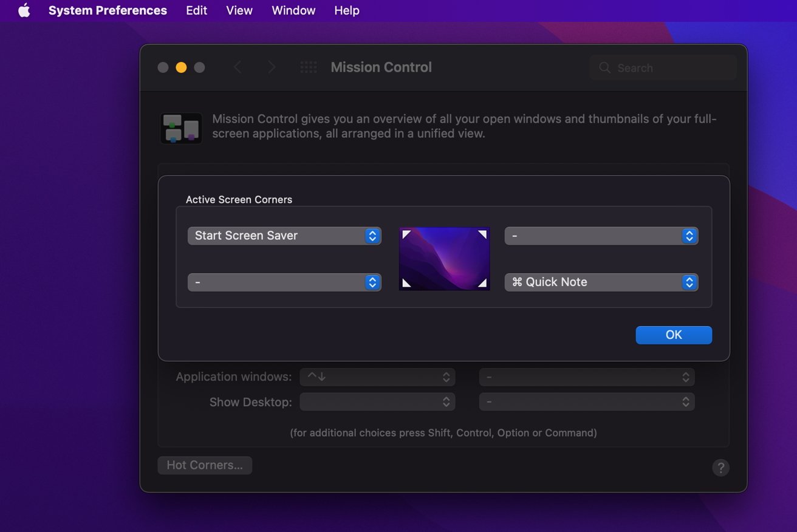Click the Search field in Mission Control

[x=663, y=68]
